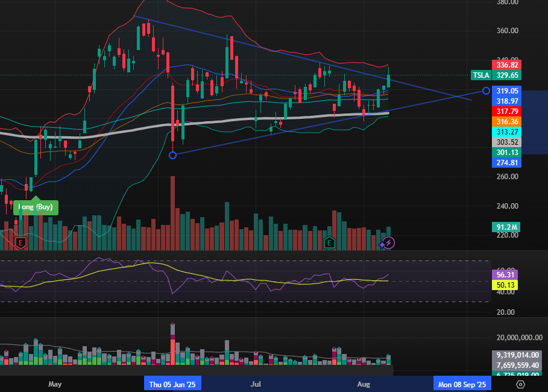Image resolution: width=548 pixels, height=392 pixels.
Task: Select the cyan 313.27 price label
Action: (x=507, y=132)
